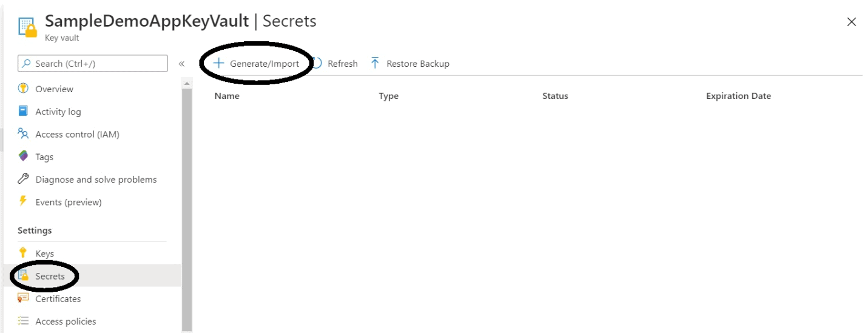Click the Overview key icon in sidebar
The image size is (868, 333).
click(24, 89)
